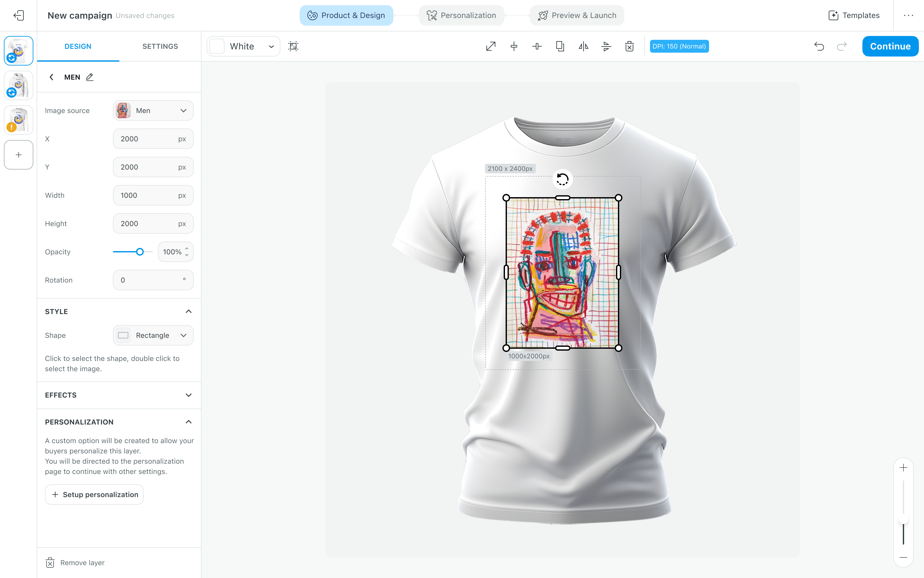
Task: Collapse the PERSONALIZATION section
Action: [x=188, y=422]
